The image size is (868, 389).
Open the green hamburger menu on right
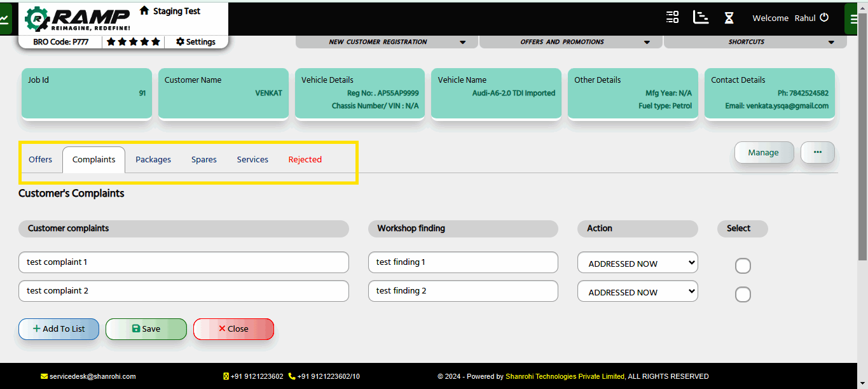click(x=854, y=19)
